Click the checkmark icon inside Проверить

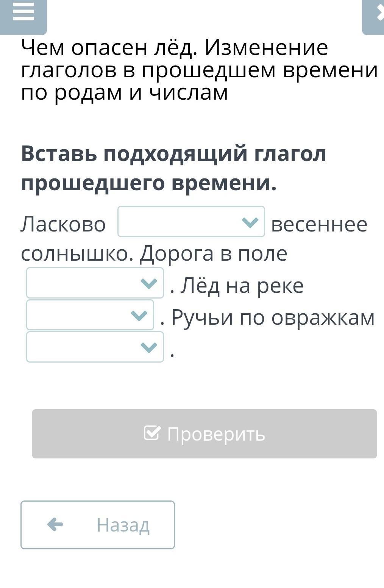click(152, 433)
